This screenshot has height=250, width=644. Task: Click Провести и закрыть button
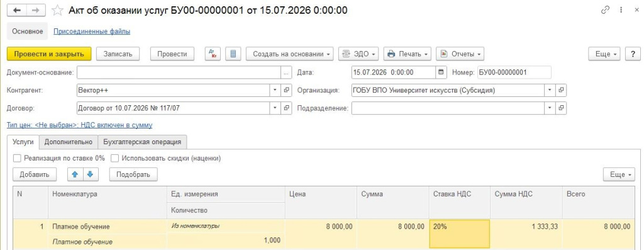49,54
